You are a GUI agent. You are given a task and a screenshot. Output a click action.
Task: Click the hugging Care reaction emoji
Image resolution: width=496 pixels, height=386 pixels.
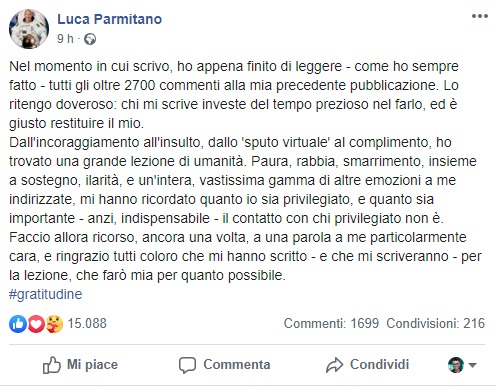54,324
